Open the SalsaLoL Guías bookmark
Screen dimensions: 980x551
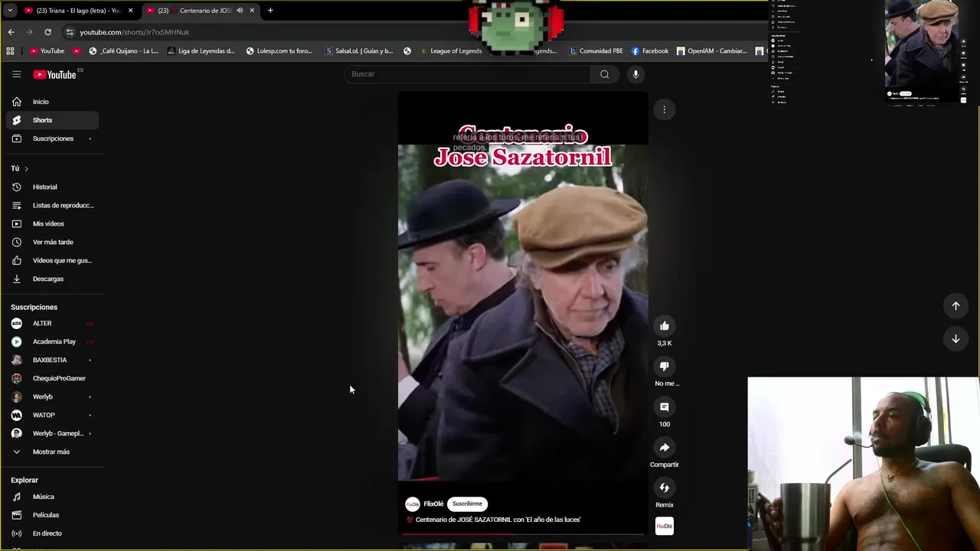coord(359,51)
